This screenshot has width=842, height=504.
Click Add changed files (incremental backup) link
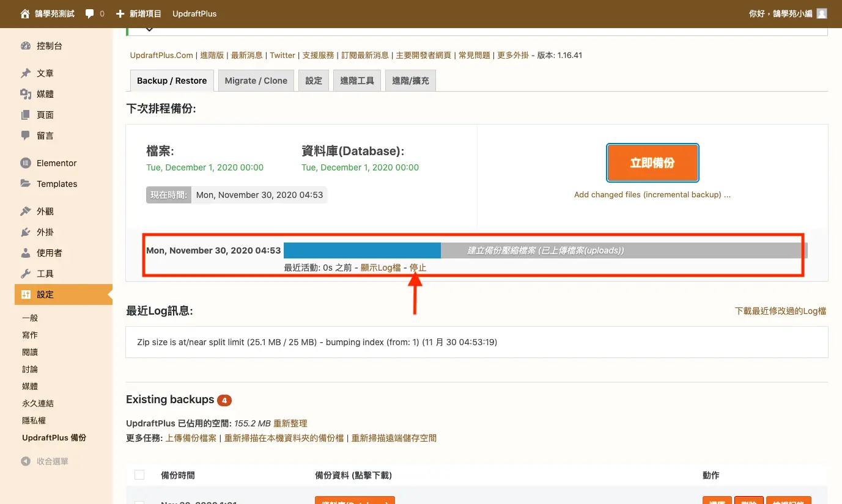pos(652,195)
